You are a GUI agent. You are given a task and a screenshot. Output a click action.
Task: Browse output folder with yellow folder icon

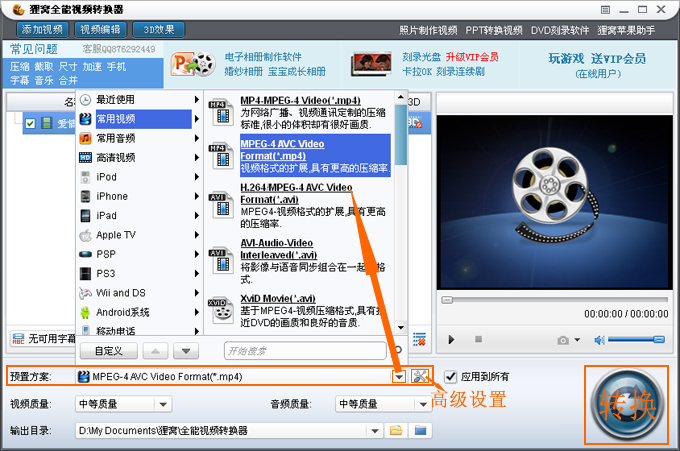tap(396, 430)
